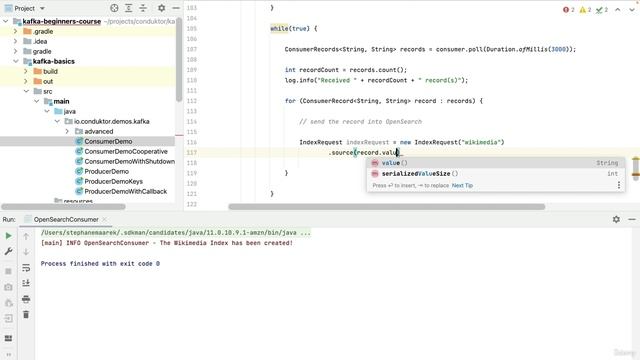Expand the gradle folder
This screenshot has width=640, height=360.
[x=16, y=51]
